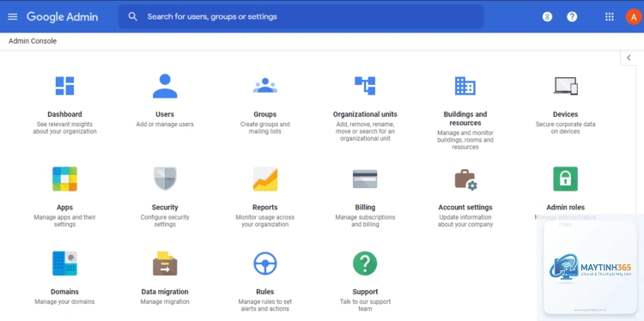Open the Groups people icon
This screenshot has width=644, height=321.
coord(265,85)
